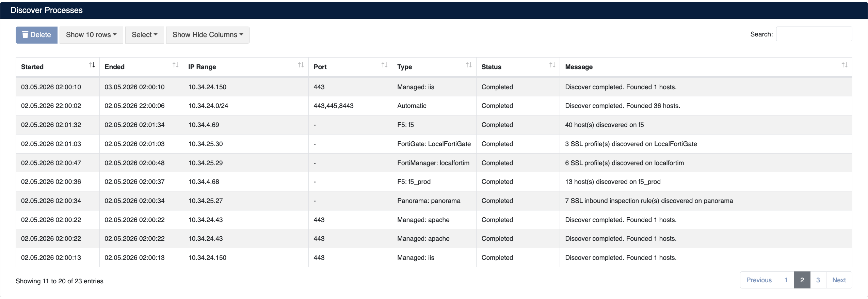This screenshot has height=299, width=868.
Task: Focus the Search input field
Action: [x=814, y=34]
